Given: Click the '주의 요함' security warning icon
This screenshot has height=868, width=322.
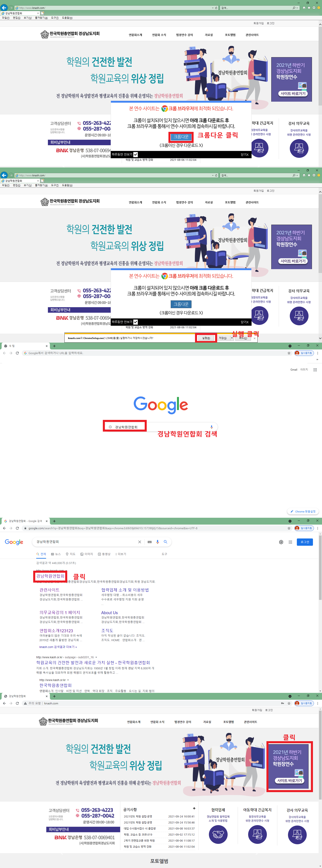Looking at the screenshot, I should tap(25, 703).
